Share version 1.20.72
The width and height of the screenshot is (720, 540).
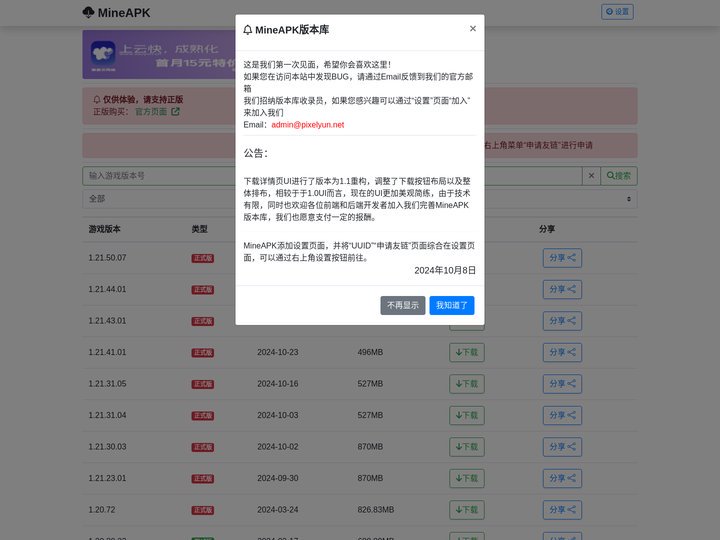click(x=562, y=510)
